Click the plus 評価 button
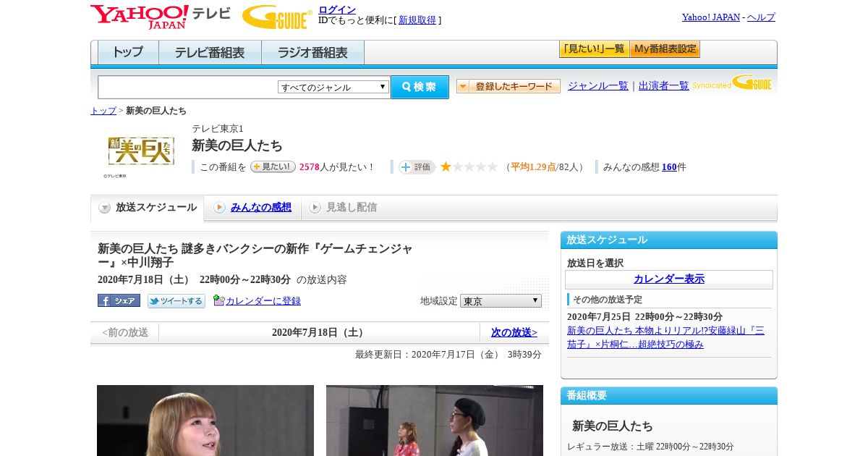This screenshot has width=868, height=456. pyautogui.click(x=417, y=166)
